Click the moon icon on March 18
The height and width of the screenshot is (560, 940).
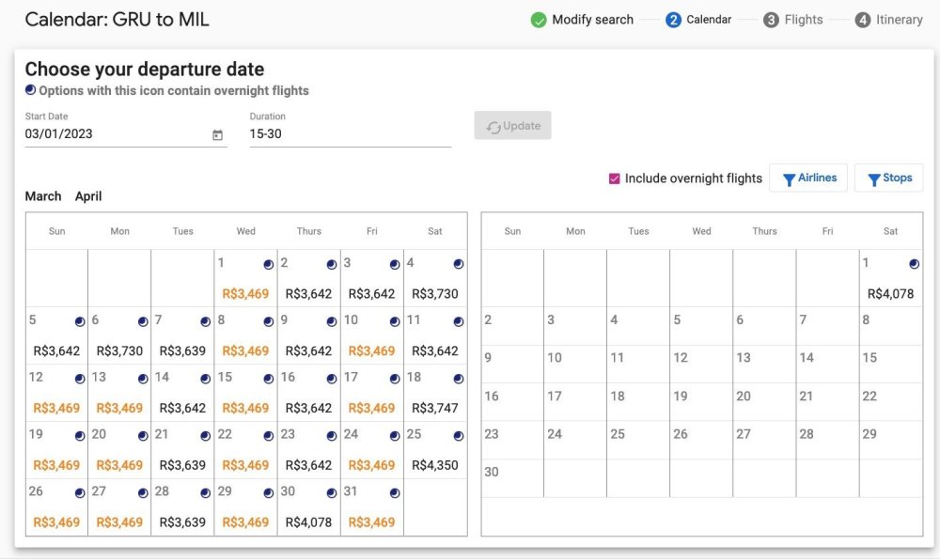(458, 379)
